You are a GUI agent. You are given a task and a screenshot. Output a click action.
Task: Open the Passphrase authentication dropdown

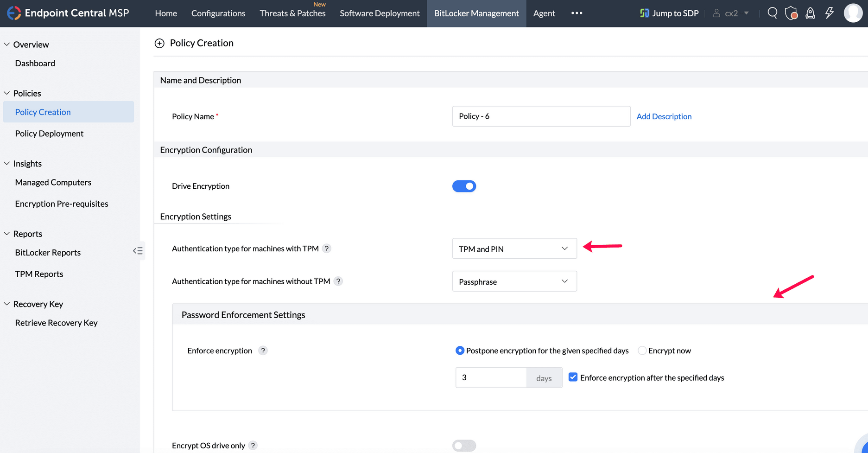tap(514, 281)
